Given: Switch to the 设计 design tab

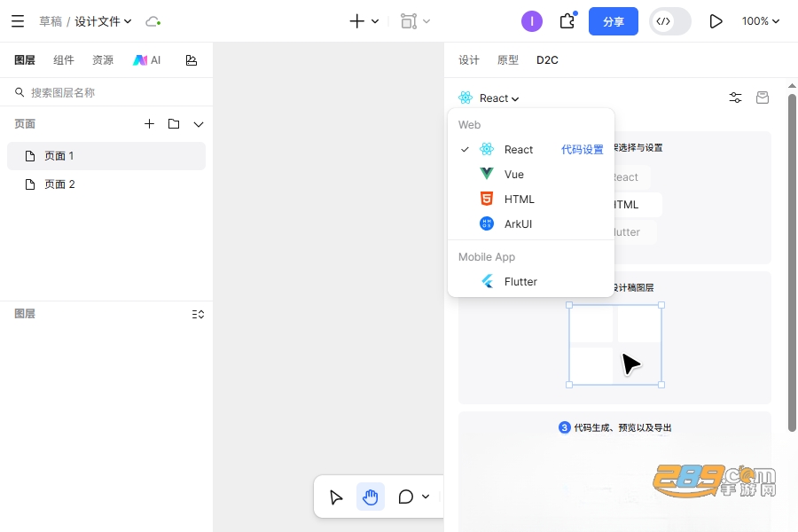Looking at the screenshot, I should (x=469, y=60).
